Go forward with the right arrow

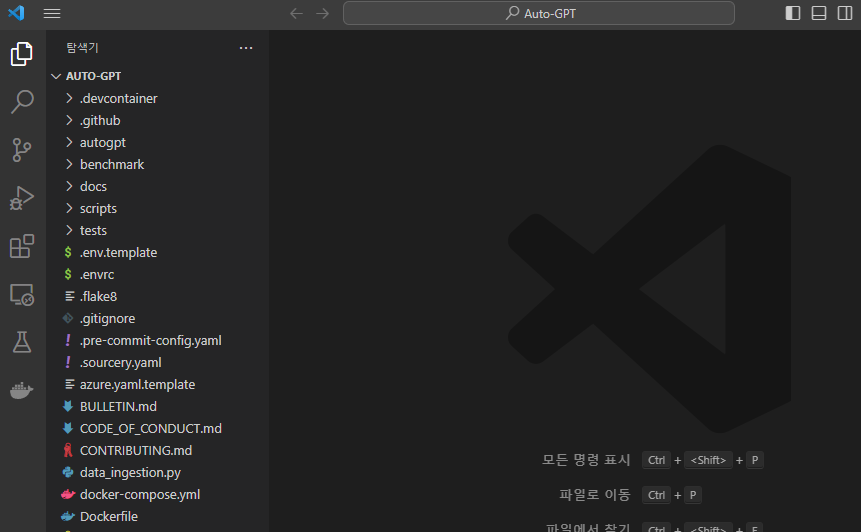coord(323,13)
